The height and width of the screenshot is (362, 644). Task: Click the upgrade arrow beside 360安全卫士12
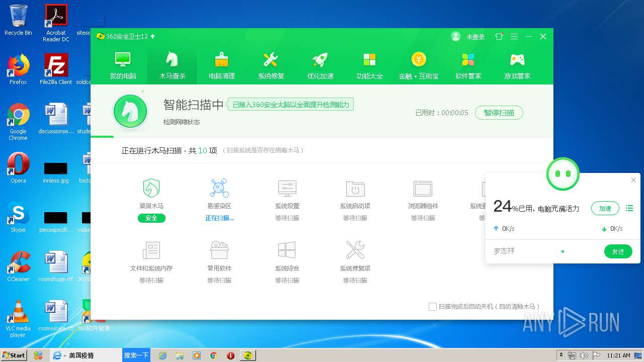click(153, 37)
